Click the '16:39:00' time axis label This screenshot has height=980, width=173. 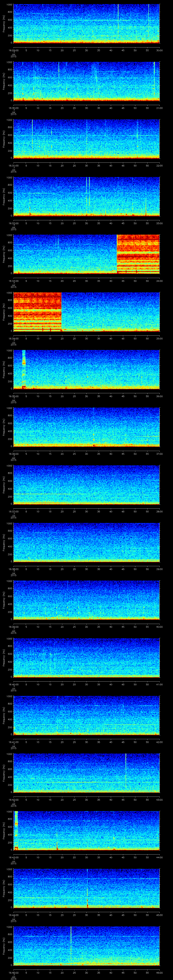[x=13, y=627]
